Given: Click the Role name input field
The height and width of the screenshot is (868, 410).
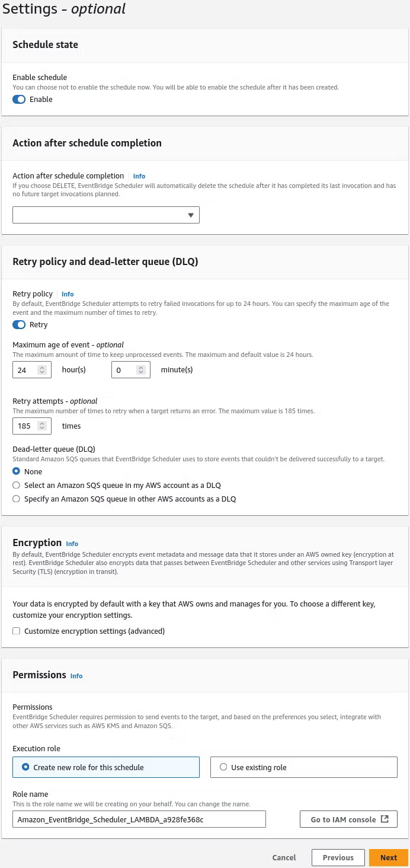Looking at the screenshot, I should (x=139, y=819).
